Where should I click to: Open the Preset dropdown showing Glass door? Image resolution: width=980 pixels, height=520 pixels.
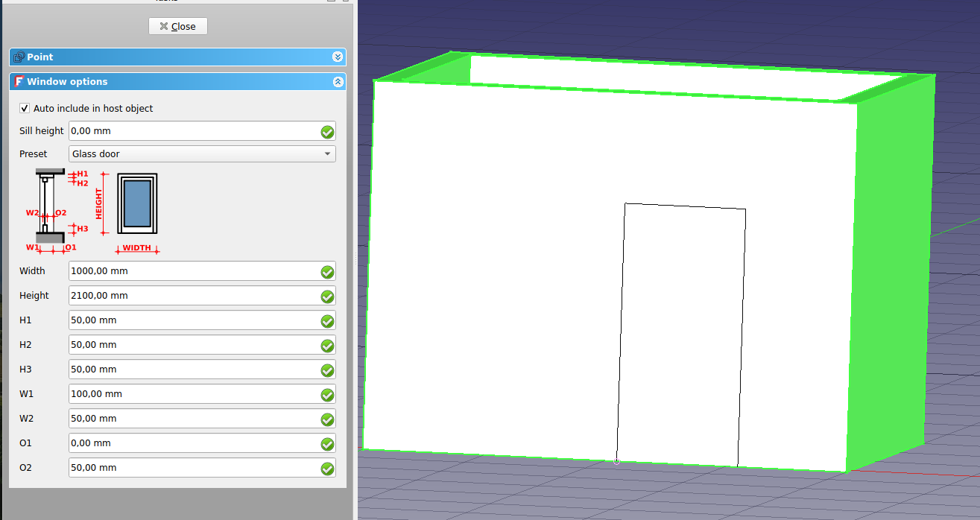pyautogui.click(x=202, y=154)
